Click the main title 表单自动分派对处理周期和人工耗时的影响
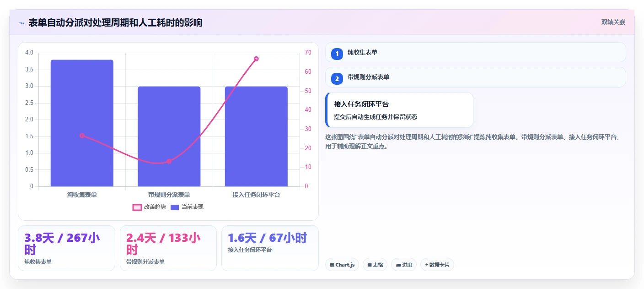This screenshot has width=644, height=289. point(115,23)
